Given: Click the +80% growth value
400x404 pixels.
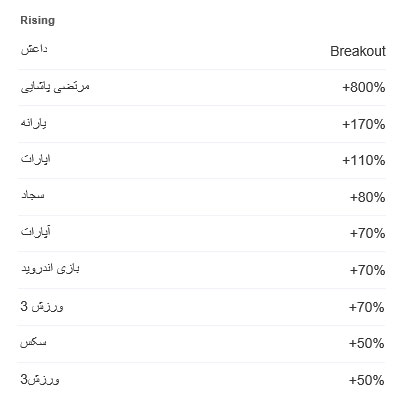Looking at the screenshot, I should (367, 197).
